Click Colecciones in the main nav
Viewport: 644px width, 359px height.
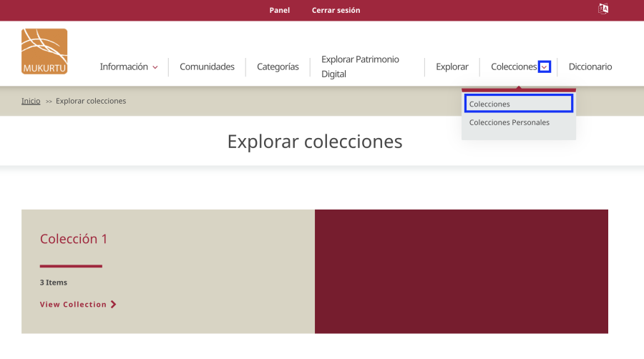coord(514,67)
